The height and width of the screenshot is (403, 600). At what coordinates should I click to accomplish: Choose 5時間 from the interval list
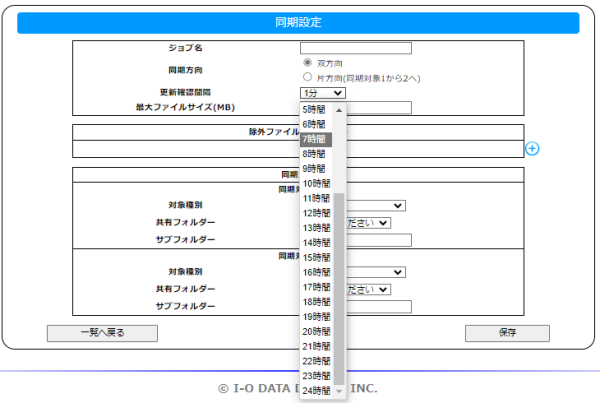[315, 110]
